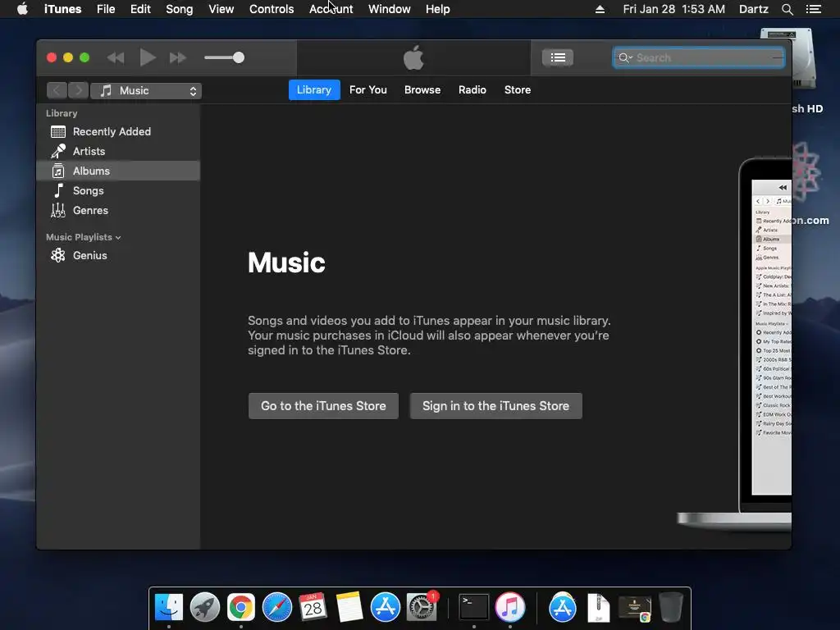840x630 pixels.
Task: Open Safari compass in the Dock
Action: pos(277,607)
